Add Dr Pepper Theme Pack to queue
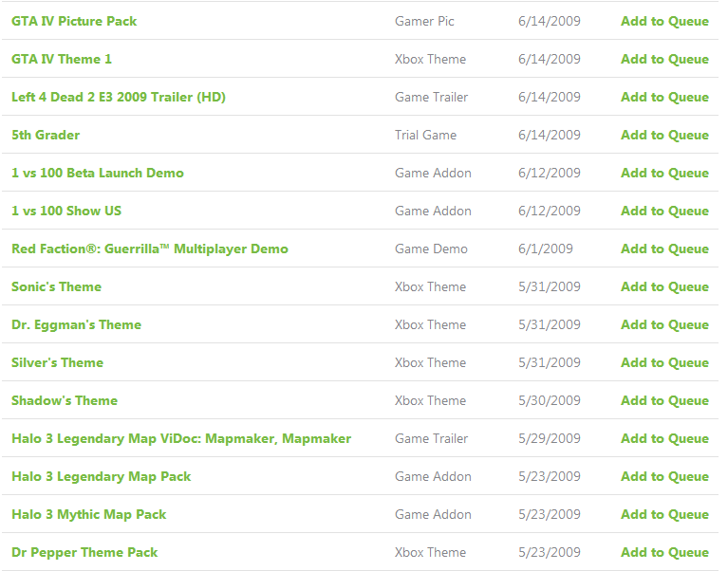The width and height of the screenshot is (728, 571). click(664, 552)
